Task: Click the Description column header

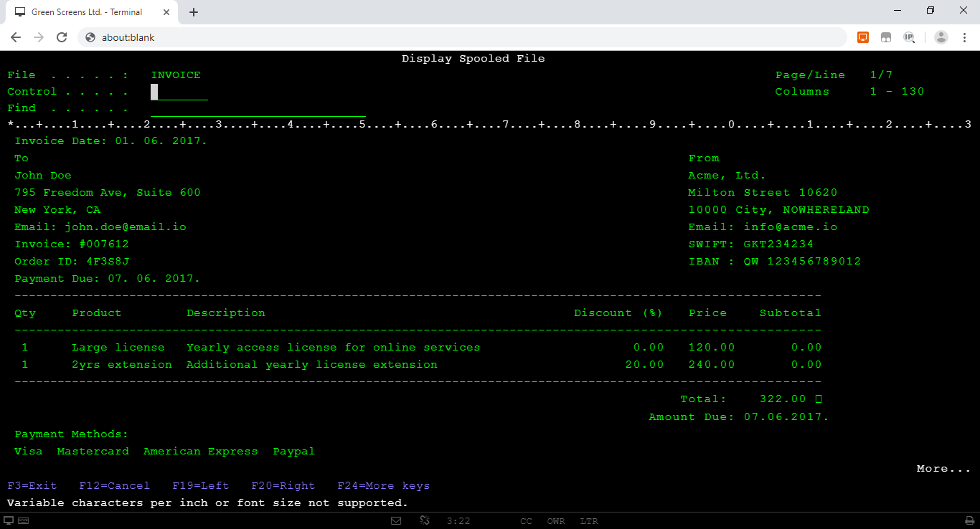Action: (x=226, y=313)
